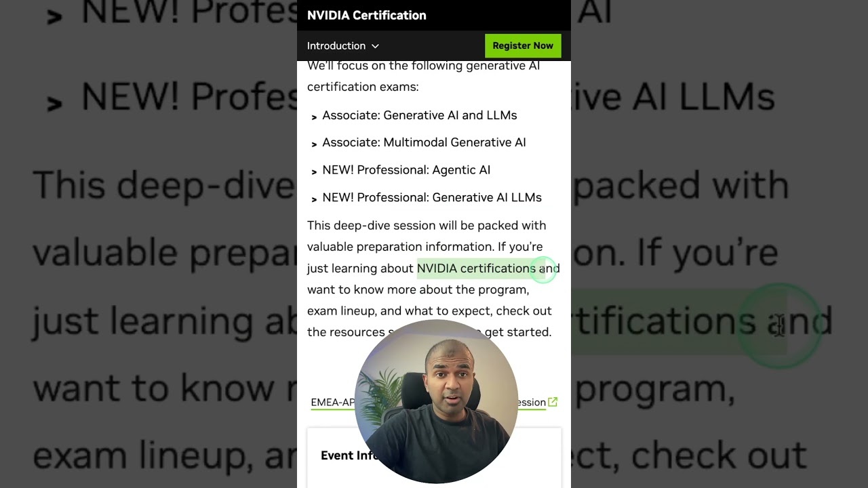This screenshot has height=488, width=868.
Task: Click the arrow bullet before Associate: Multimodal Generative AI
Action: (x=314, y=144)
